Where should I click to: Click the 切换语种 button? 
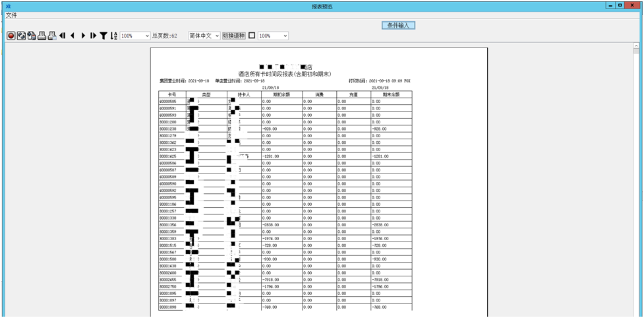pos(234,36)
